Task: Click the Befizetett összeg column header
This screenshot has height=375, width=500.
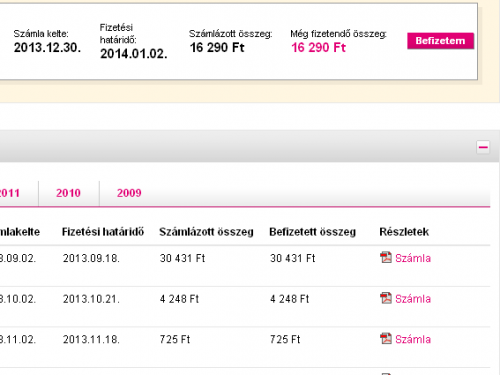Action: click(x=313, y=232)
